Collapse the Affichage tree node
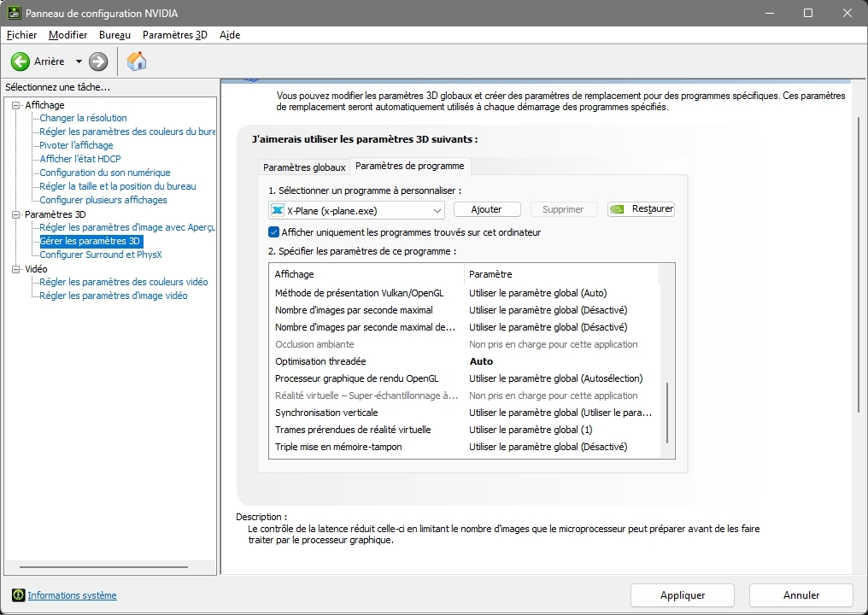 point(15,105)
